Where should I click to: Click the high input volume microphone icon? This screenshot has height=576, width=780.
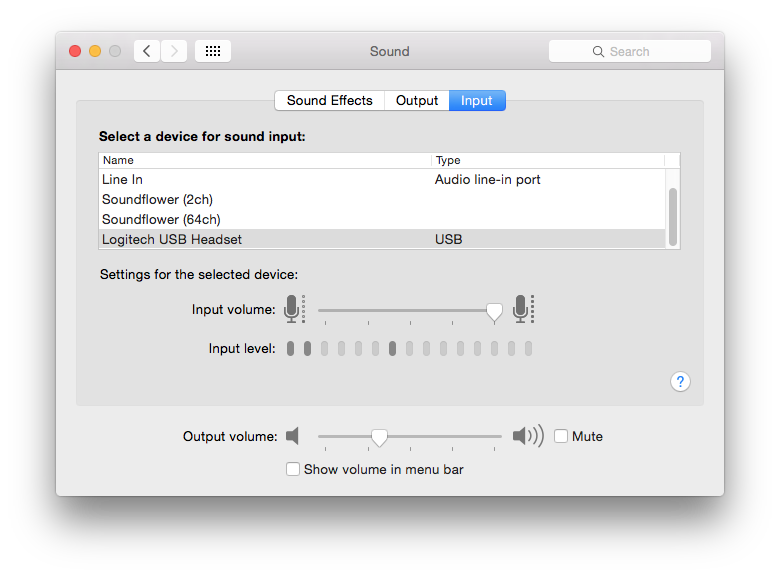[x=523, y=309]
